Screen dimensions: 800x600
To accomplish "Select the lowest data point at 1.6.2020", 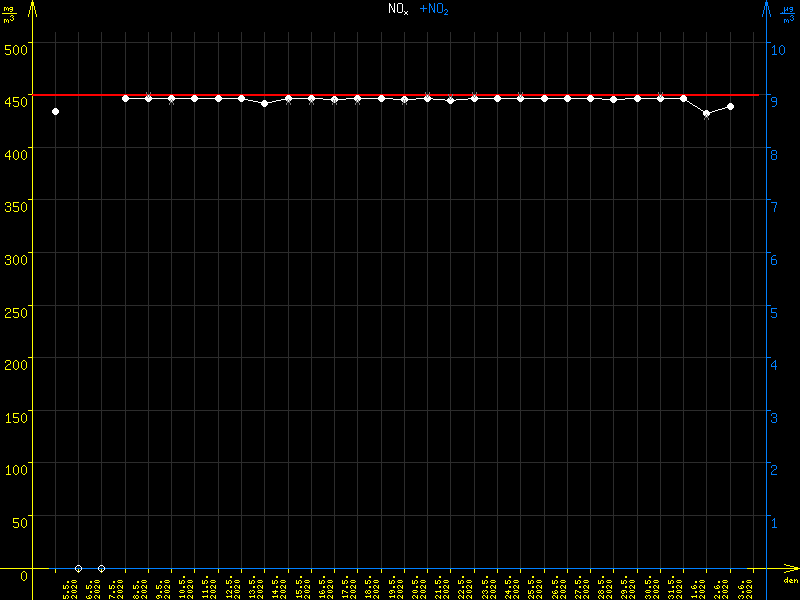I will tap(707, 114).
